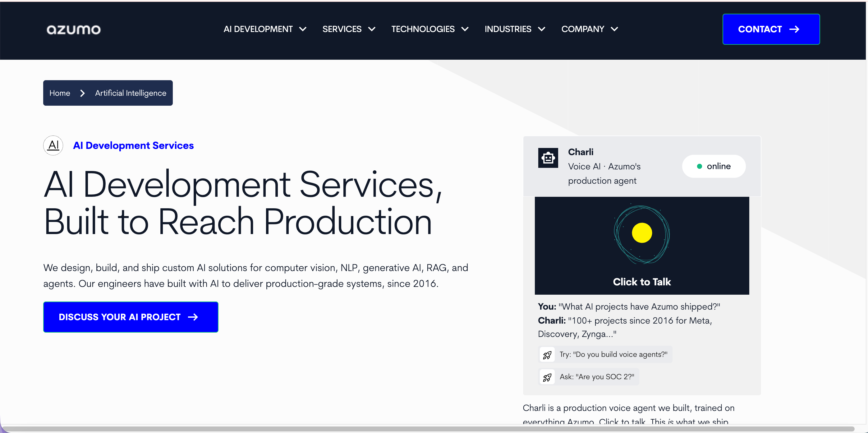Click the horizontal scrollbar at page bottom
Viewport: 868px width, 433px height.
click(428, 429)
